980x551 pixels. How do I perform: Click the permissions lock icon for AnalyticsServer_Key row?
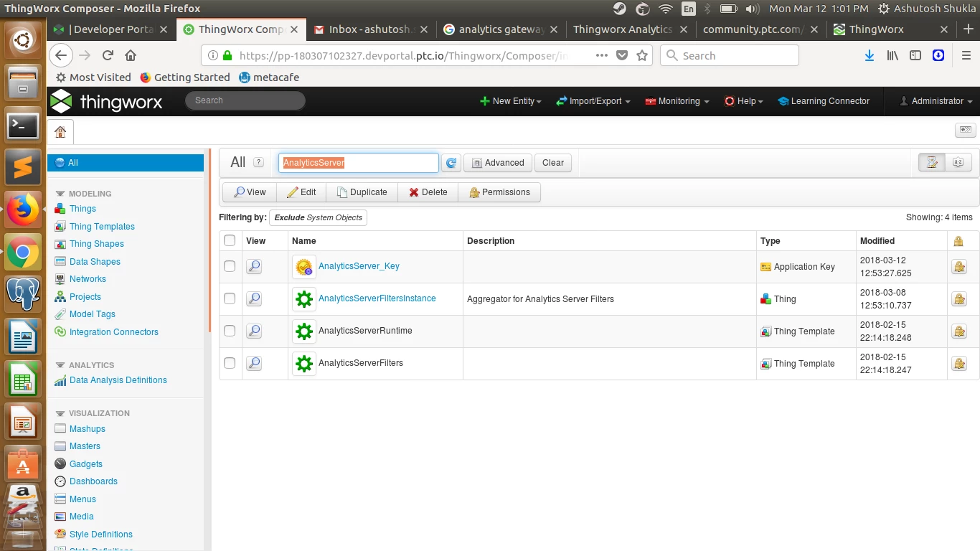tap(958, 267)
